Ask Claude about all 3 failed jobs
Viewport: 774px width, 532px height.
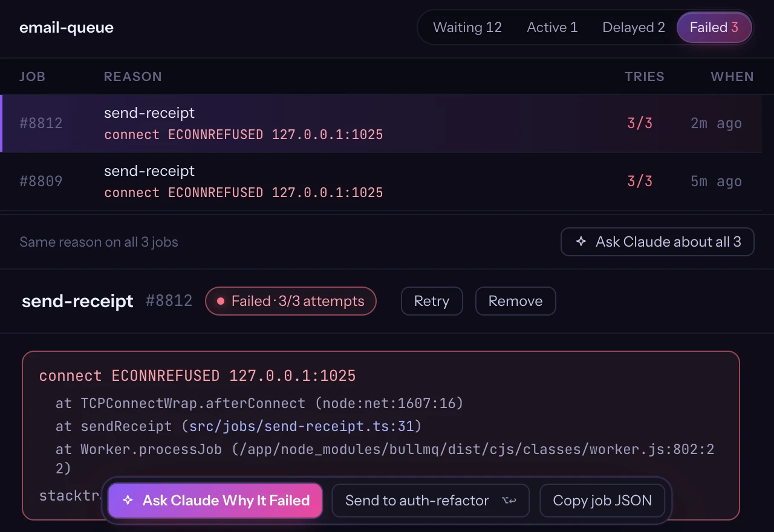[x=657, y=242]
